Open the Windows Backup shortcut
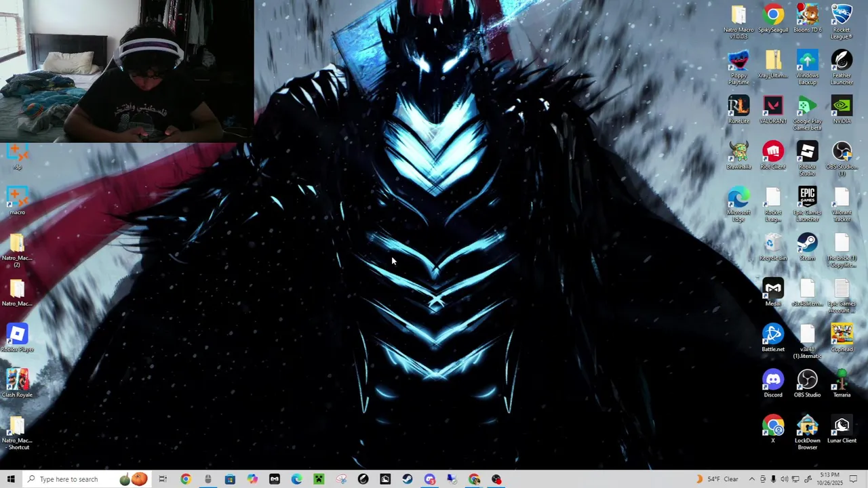Image resolution: width=868 pixels, height=488 pixels. (807, 68)
